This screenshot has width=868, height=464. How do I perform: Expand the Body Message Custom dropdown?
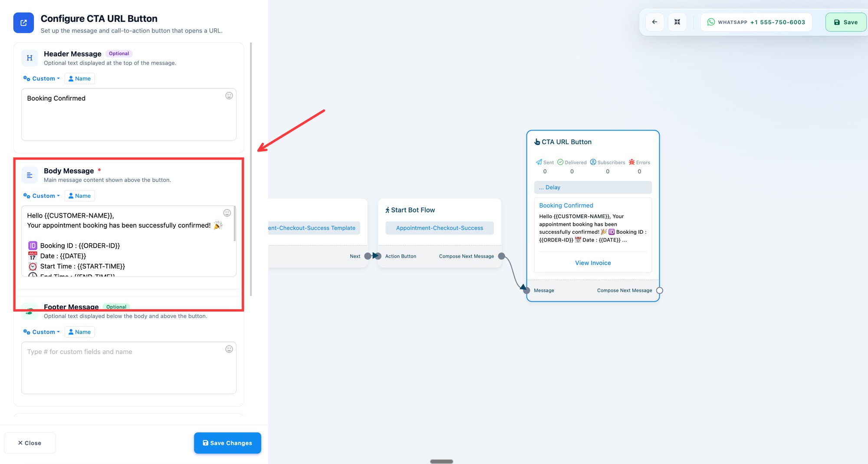coord(42,196)
